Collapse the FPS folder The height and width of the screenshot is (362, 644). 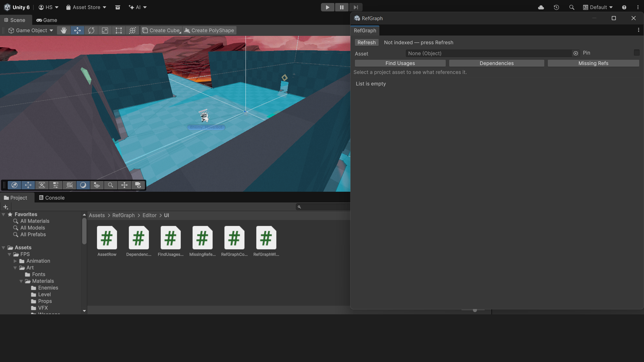[x=9, y=254]
